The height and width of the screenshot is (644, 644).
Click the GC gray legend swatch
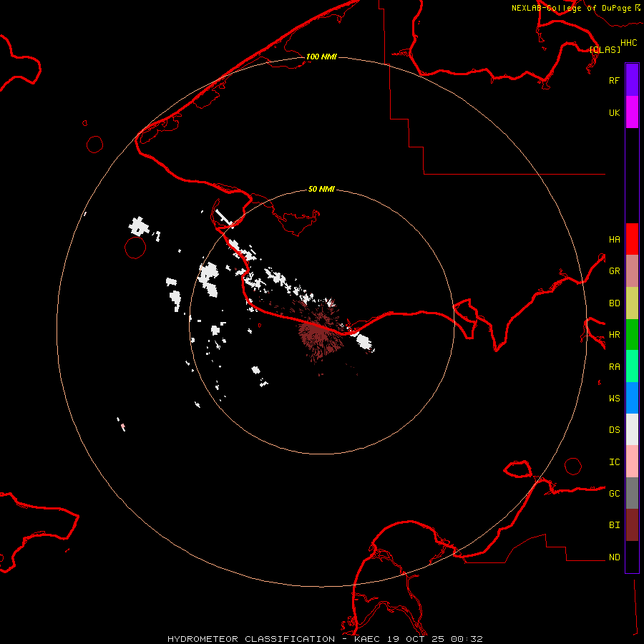click(632, 493)
